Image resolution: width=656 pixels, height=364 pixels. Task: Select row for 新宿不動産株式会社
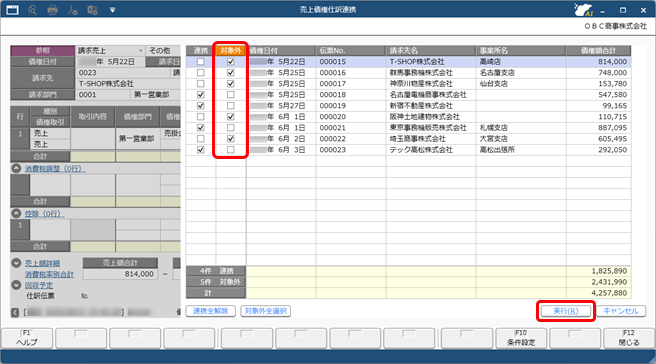[409, 105]
